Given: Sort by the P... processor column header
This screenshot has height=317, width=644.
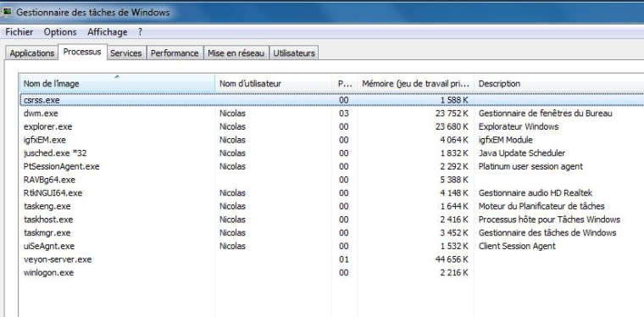Looking at the screenshot, I should coord(345,83).
